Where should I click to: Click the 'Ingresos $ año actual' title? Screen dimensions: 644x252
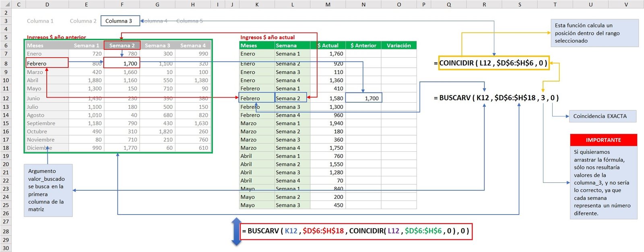click(x=267, y=37)
